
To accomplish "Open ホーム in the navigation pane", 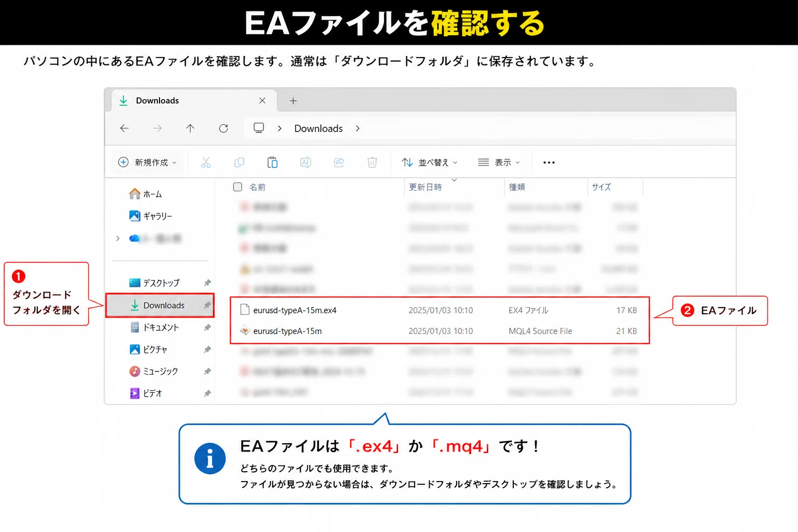I will pyautogui.click(x=145, y=194).
